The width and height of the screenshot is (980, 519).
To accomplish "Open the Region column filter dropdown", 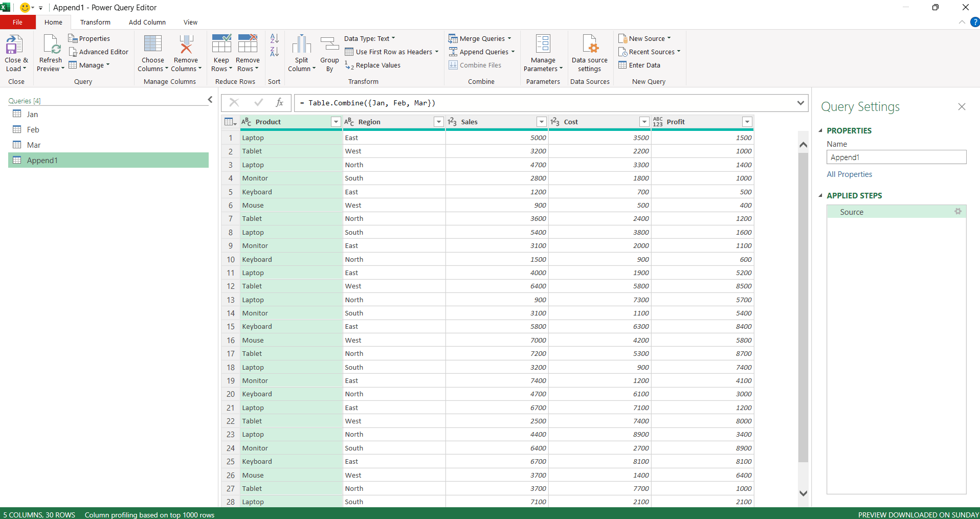I will tap(439, 122).
